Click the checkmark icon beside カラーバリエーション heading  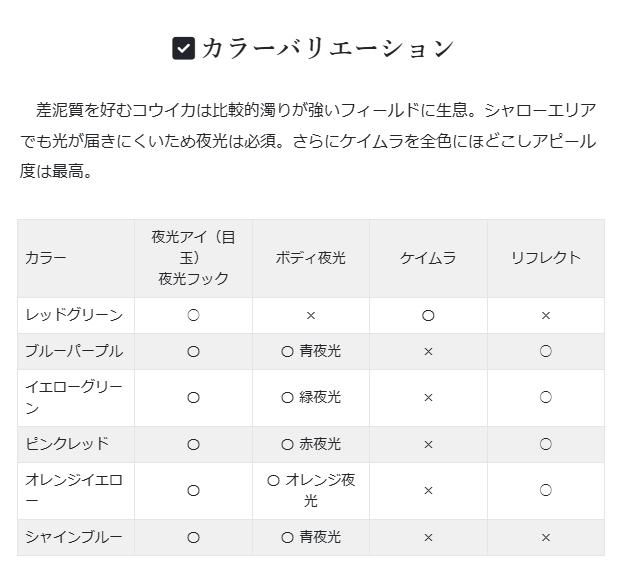tap(183, 48)
